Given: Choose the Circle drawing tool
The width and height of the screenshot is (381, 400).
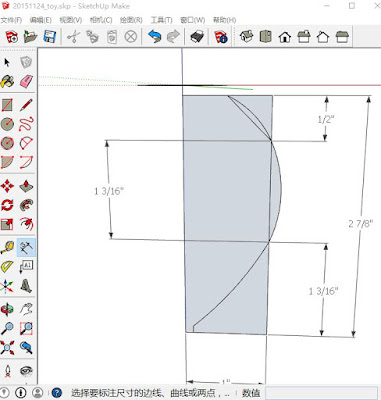Looking at the screenshot, I should point(7,124).
